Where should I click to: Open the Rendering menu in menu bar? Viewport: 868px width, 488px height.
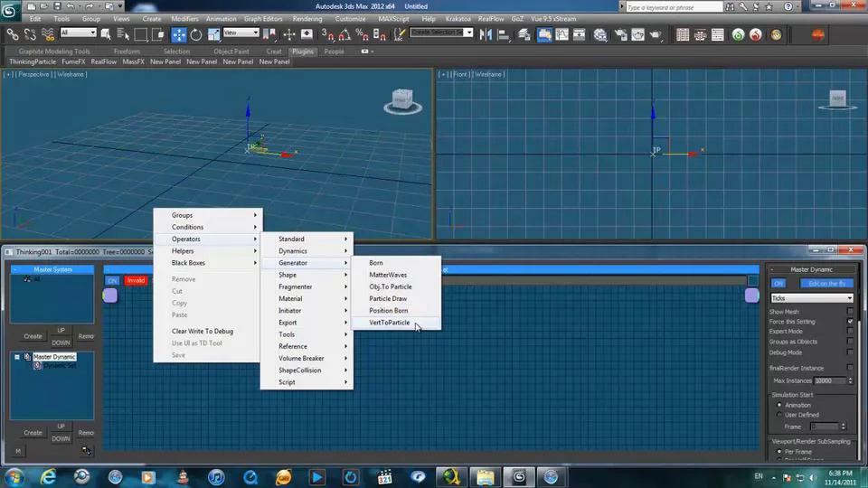click(307, 19)
